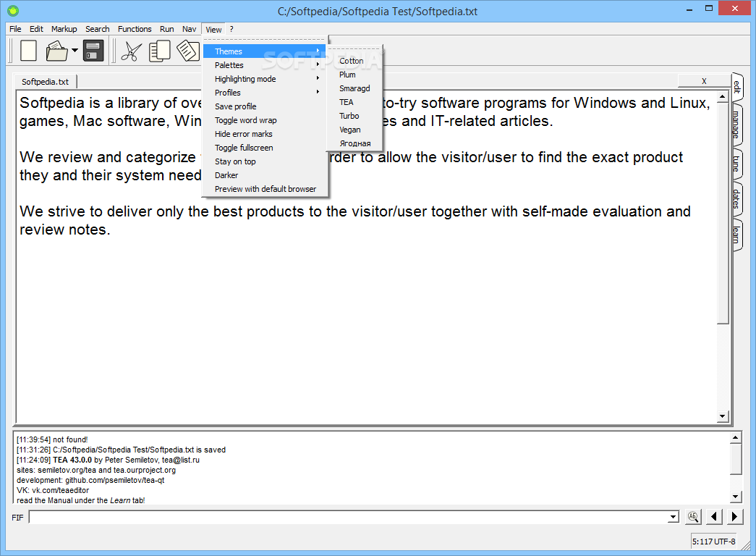
Task: Open the Run menu
Action: point(167,29)
